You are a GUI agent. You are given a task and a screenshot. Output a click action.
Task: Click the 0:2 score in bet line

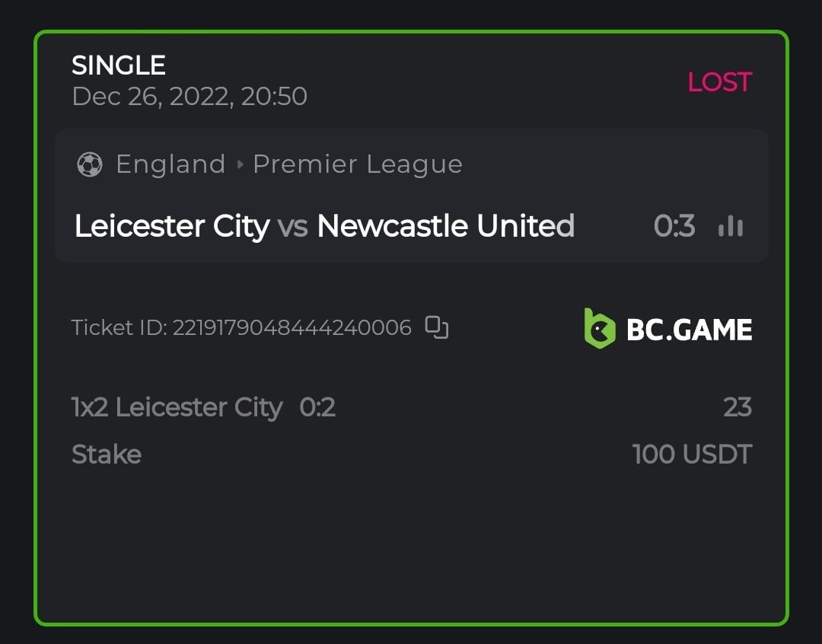tap(317, 407)
